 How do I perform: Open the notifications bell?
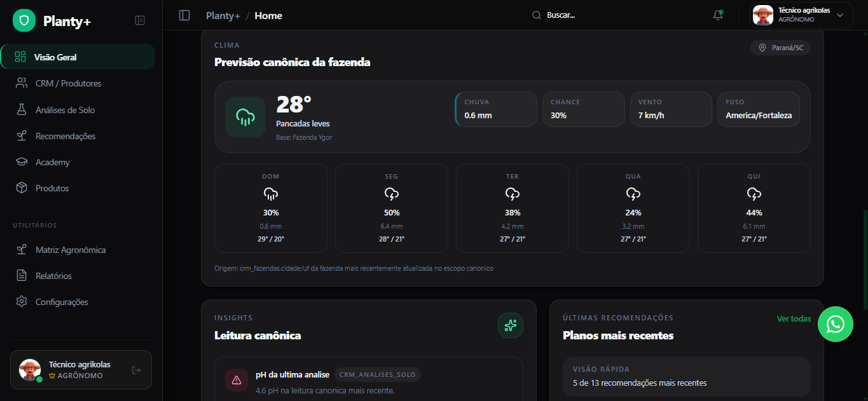[718, 15]
